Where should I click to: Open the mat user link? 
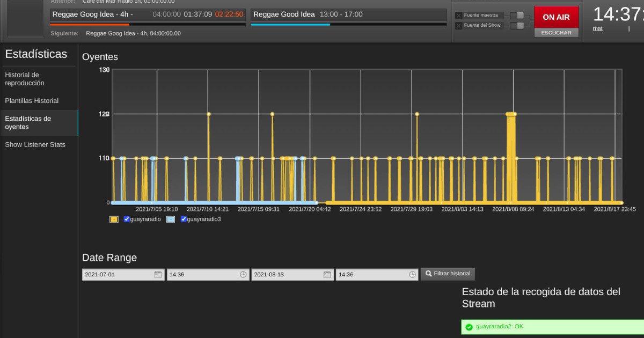pyautogui.click(x=597, y=28)
